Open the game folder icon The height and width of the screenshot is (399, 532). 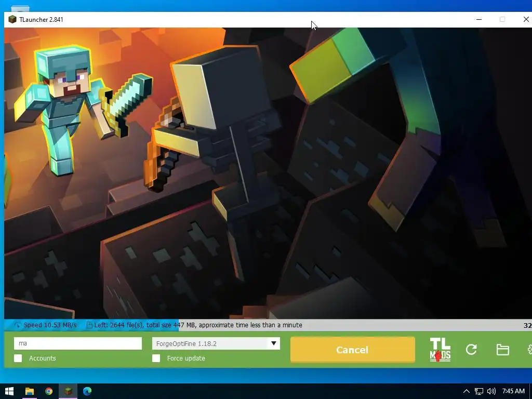coord(502,350)
